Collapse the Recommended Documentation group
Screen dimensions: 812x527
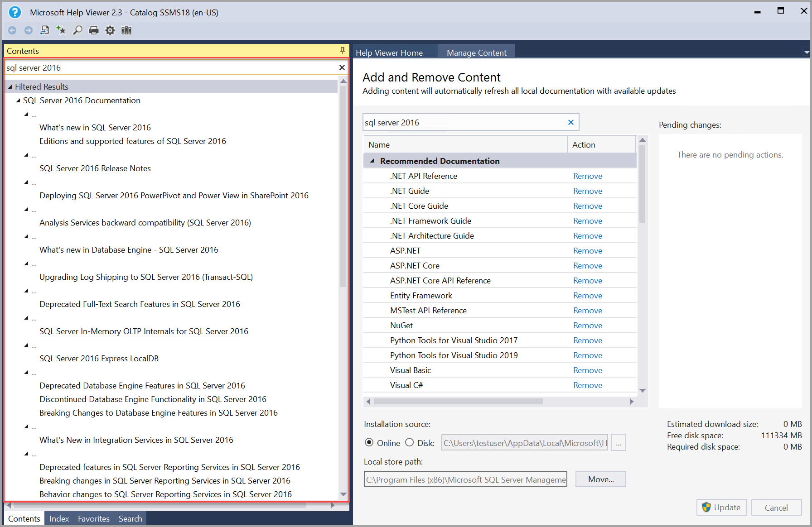(x=372, y=161)
